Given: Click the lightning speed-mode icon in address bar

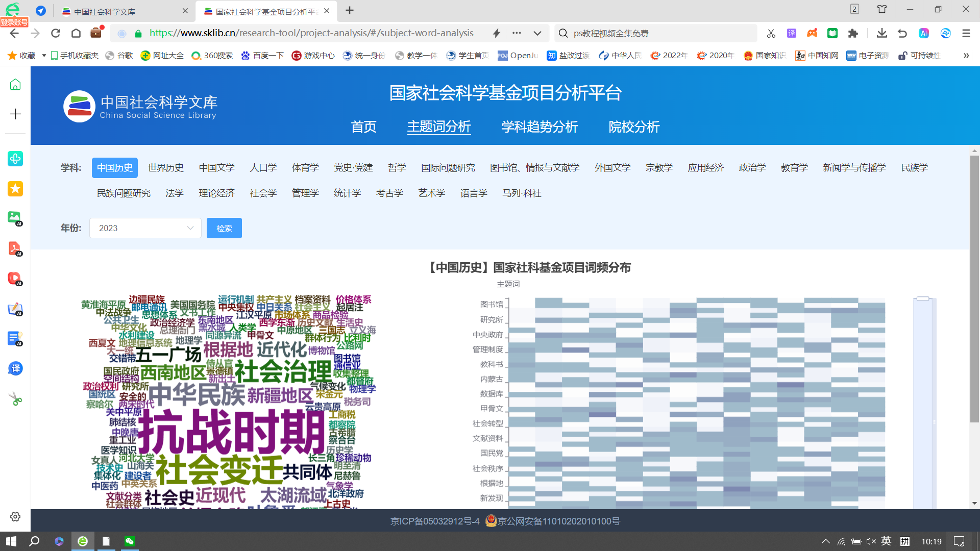Looking at the screenshot, I should (x=496, y=33).
